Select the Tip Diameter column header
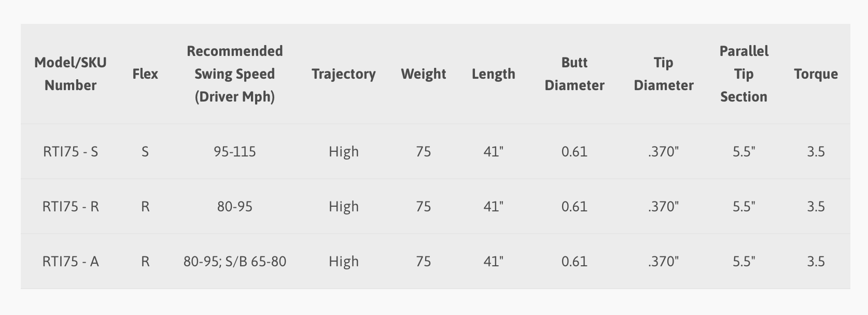This screenshot has width=868, height=315. [x=664, y=74]
